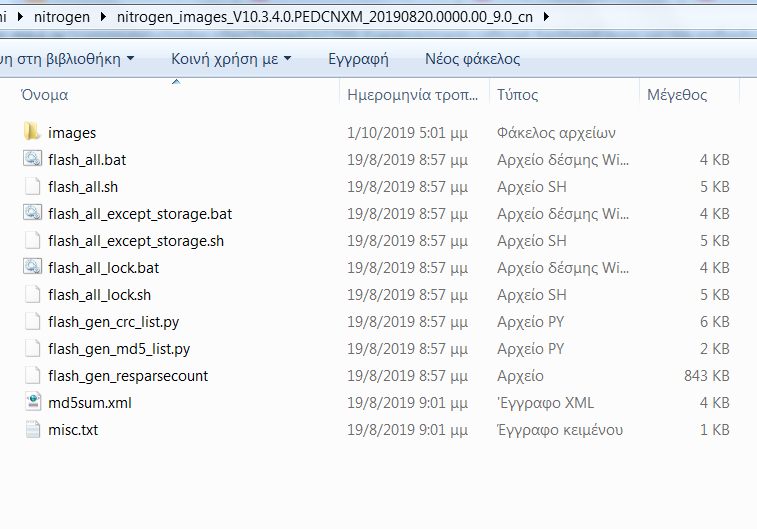This screenshot has height=529, width=757.
Task: Expand the library inclusion dropdown arrow
Action: 130,59
